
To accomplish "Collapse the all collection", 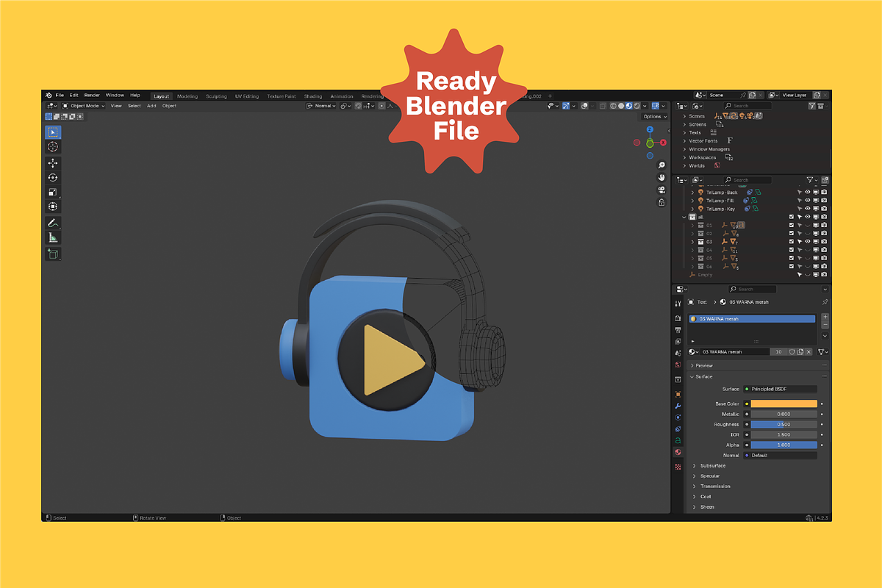I will click(x=684, y=217).
